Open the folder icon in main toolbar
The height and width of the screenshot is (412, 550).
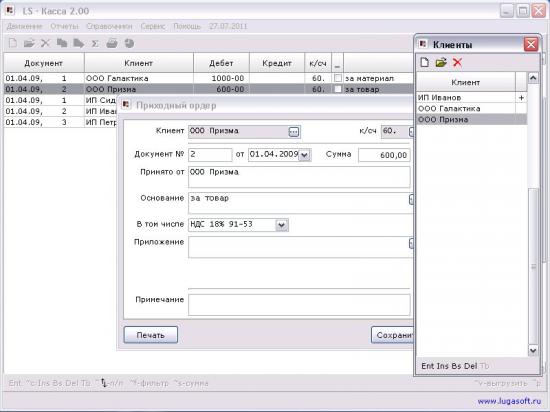(x=29, y=43)
